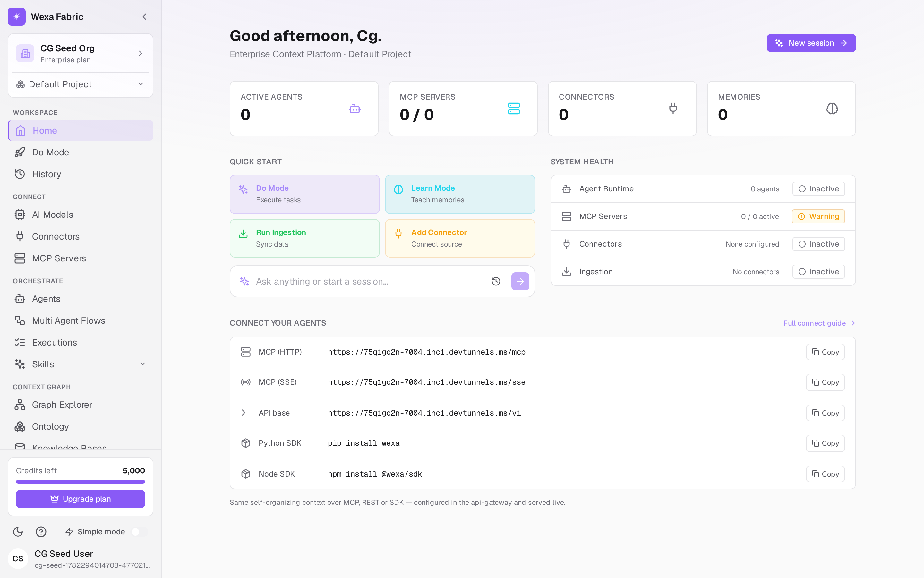Viewport: 924px width, 578px height.
Task: Click the API base terminal icon
Action: click(x=245, y=413)
